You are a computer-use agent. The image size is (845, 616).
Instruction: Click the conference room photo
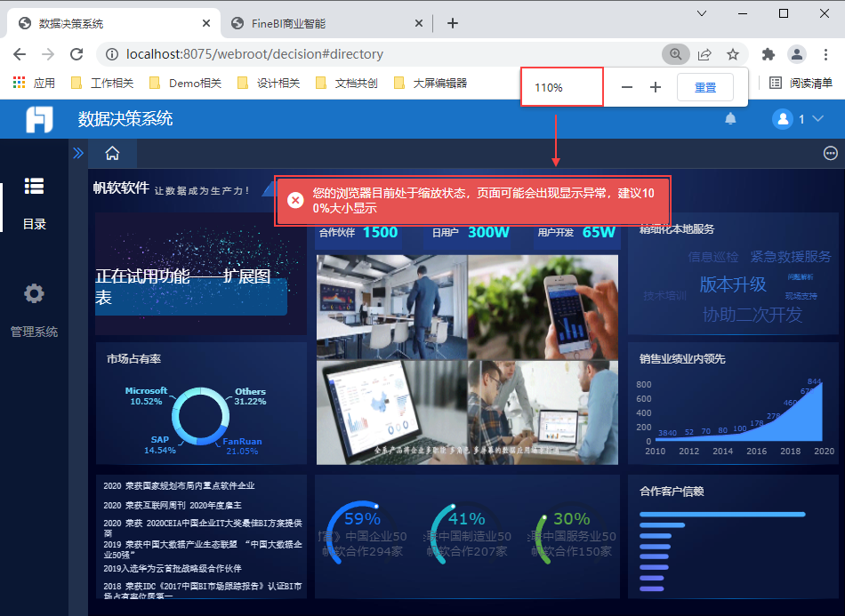(x=391, y=307)
